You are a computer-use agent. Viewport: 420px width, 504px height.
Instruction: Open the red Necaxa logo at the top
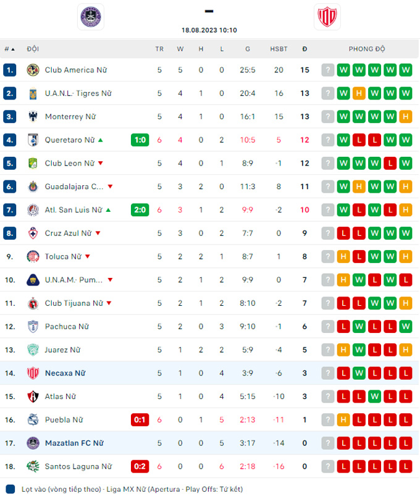[327, 17]
